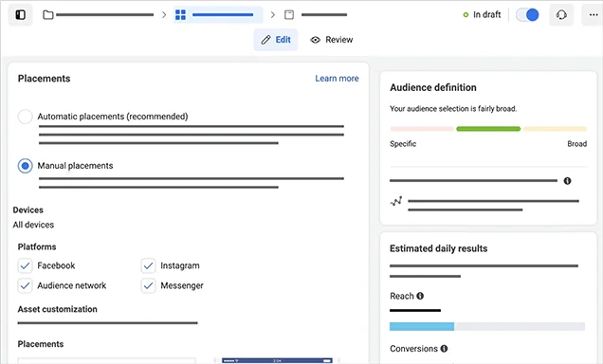Click the trend graph icon
The height and width of the screenshot is (364, 603).
click(396, 201)
